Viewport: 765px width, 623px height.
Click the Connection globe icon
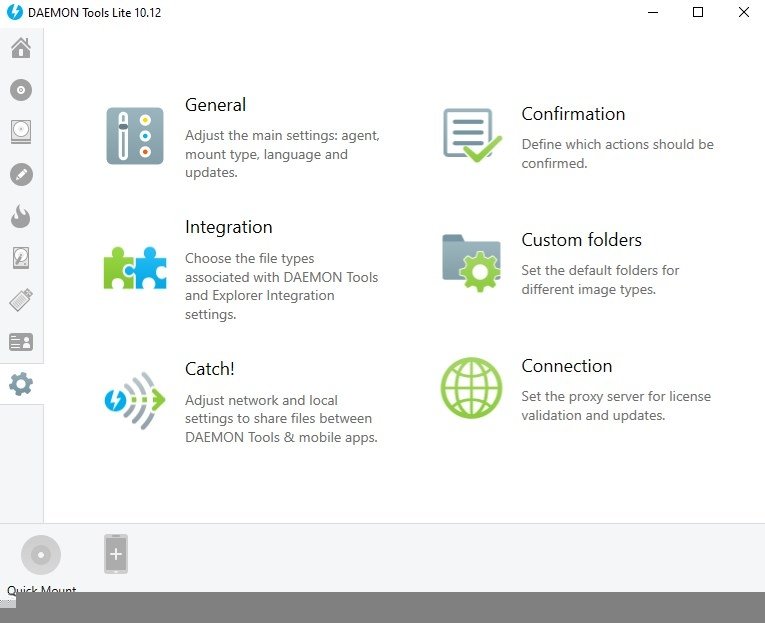tap(471, 388)
